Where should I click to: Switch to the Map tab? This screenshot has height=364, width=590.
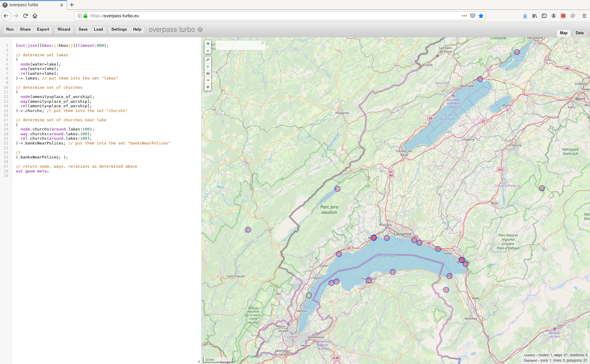[563, 33]
